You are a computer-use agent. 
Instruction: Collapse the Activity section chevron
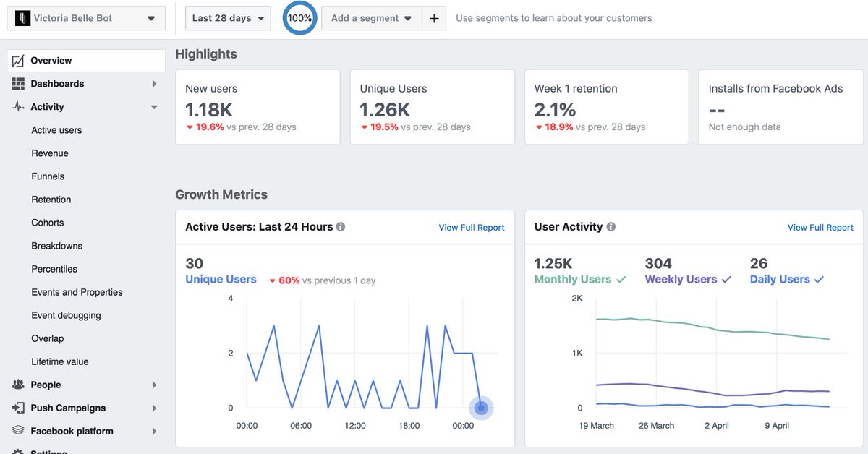[153, 106]
